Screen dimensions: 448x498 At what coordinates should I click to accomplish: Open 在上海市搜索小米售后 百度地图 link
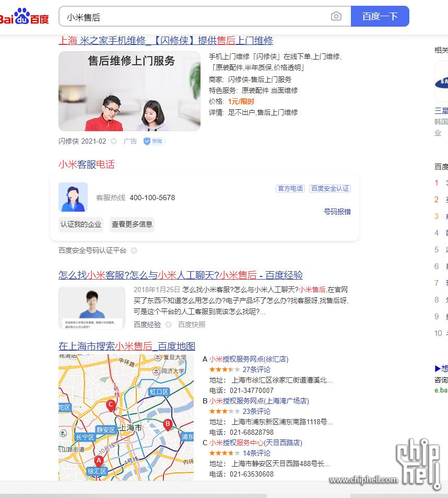[x=127, y=346]
